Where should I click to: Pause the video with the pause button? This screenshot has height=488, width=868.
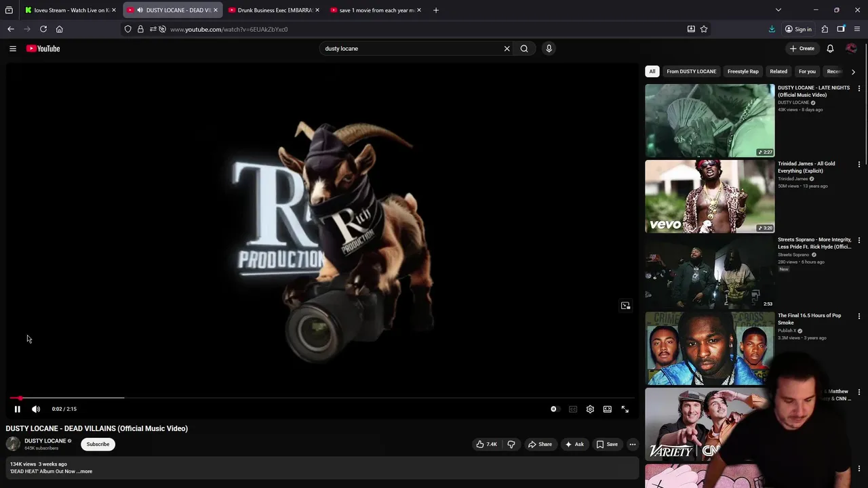17,409
